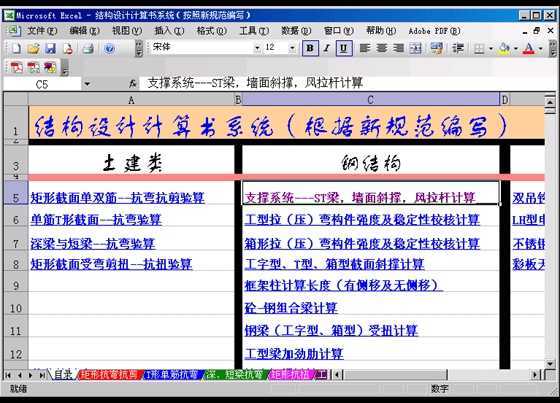This screenshot has height=403, width=560.
Task: Click the Select All corner box
Action: (x=16, y=99)
